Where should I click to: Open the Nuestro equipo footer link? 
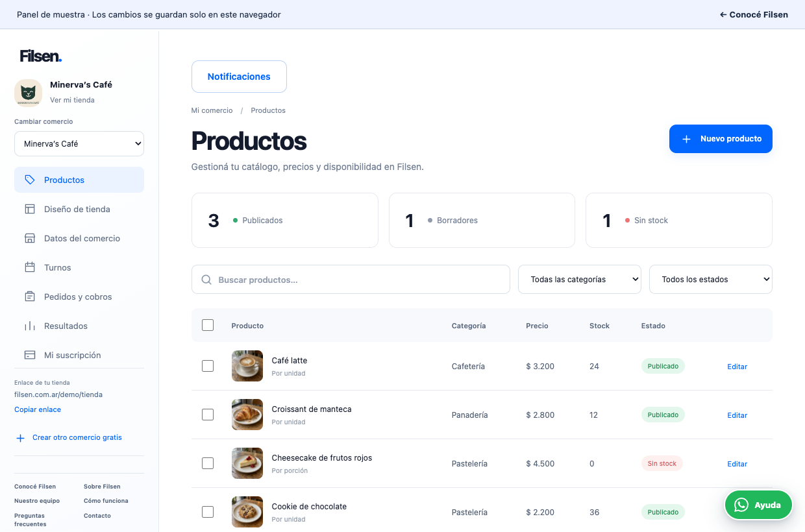(37, 501)
